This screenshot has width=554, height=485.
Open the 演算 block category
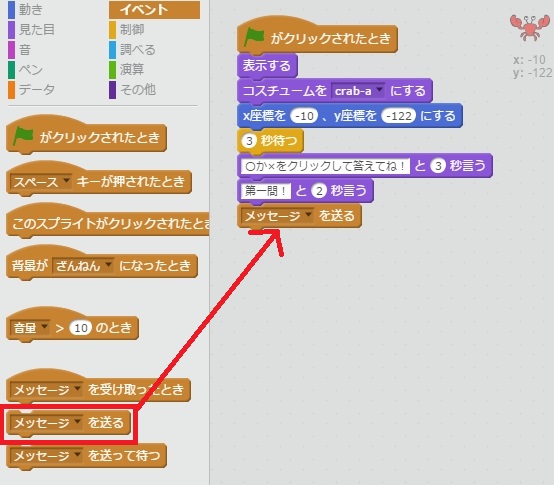pyautogui.click(x=127, y=70)
